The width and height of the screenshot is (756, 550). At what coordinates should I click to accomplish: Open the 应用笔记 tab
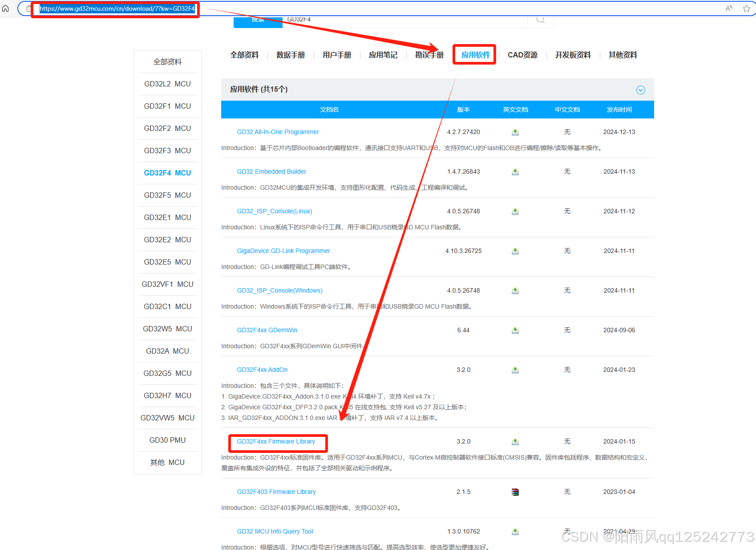coord(383,55)
